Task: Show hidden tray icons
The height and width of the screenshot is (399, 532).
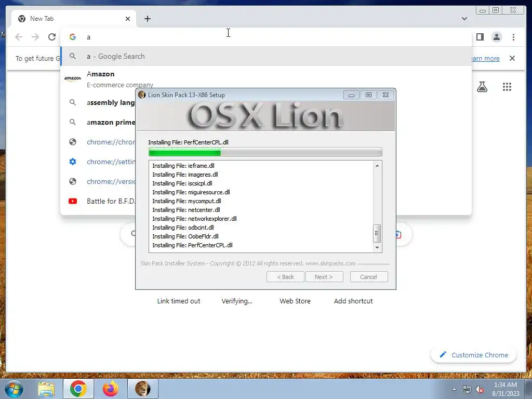Action: pos(454,389)
